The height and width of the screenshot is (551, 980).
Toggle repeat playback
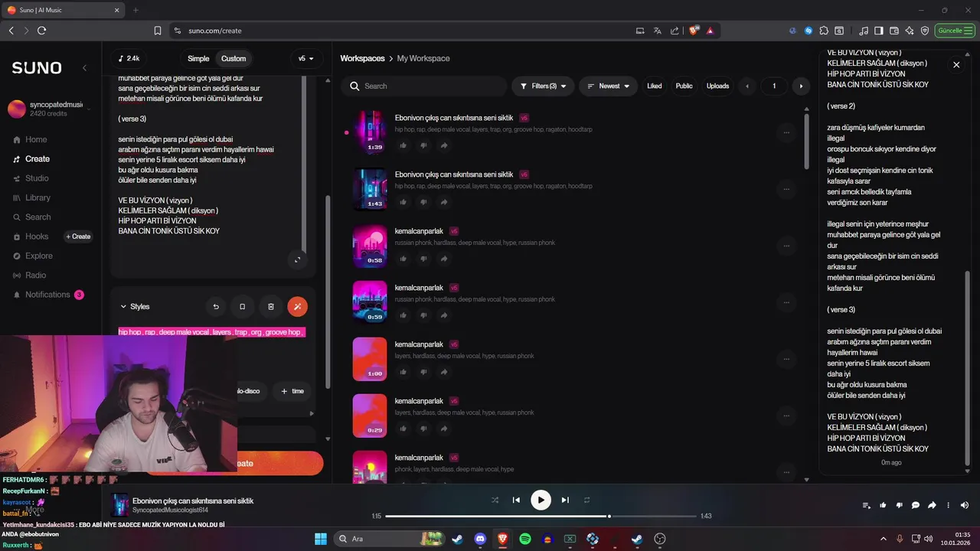pos(587,500)
